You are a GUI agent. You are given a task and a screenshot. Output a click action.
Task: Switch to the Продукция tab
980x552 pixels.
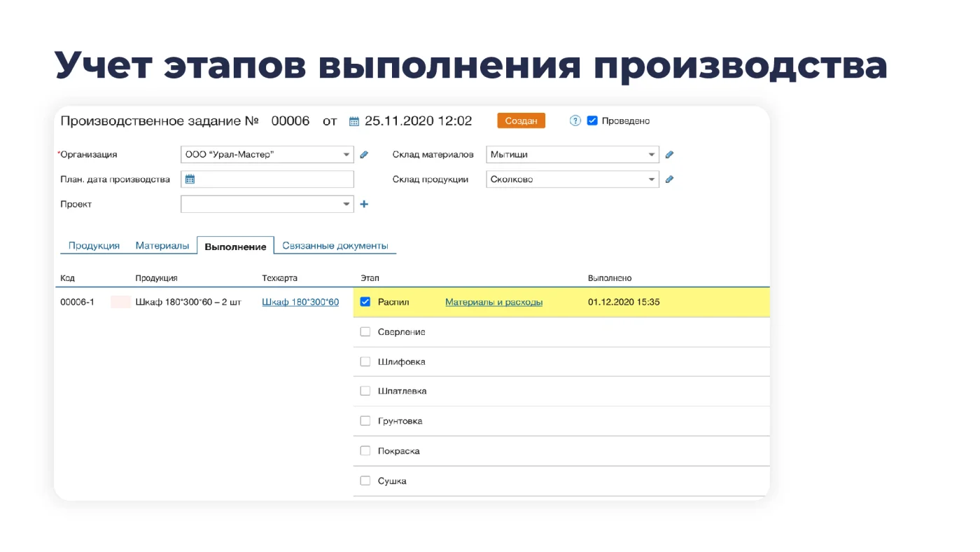pyautogui.click(x=94, y=246)
